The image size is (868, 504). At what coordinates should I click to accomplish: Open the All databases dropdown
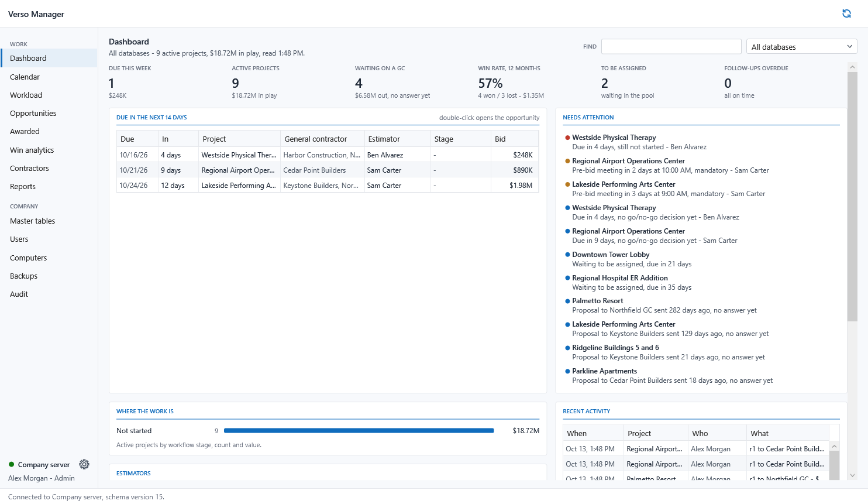801,47
